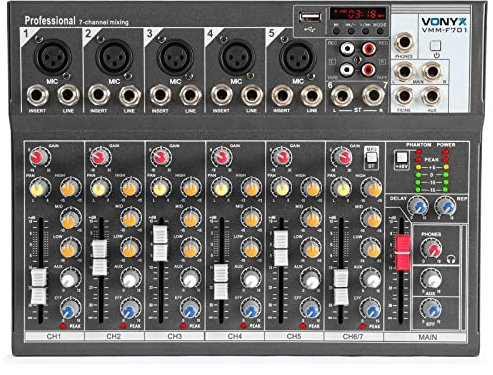Screen dimensions: 493x375
Task: Click the DELAY knob
Action: click(x=419, y=206)
